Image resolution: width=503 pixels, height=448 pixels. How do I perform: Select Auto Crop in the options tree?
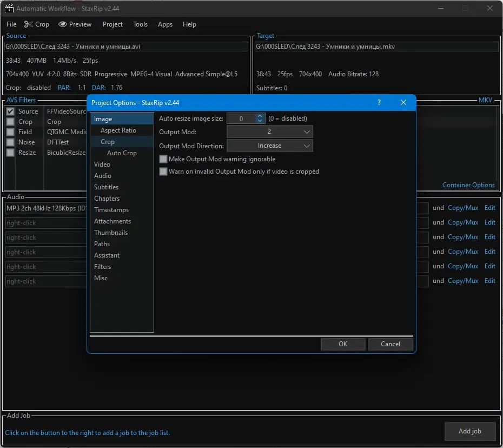(122, 153)
